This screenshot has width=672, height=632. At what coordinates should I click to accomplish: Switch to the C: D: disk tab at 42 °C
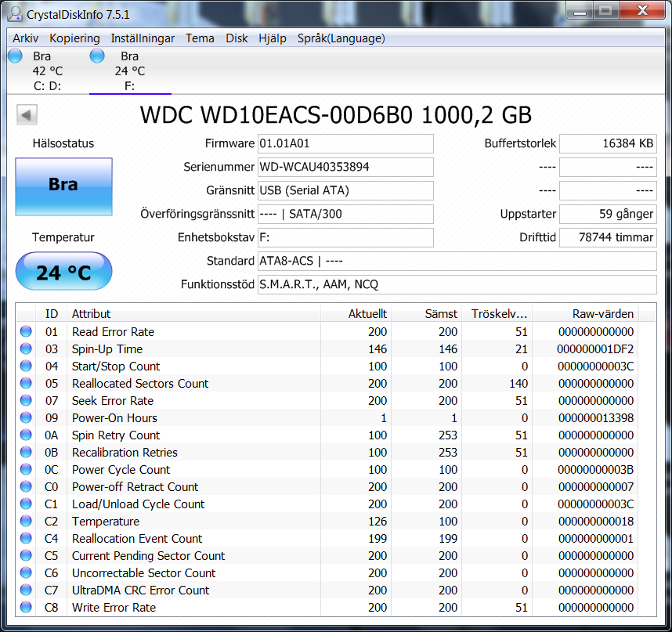click(47, 70)
